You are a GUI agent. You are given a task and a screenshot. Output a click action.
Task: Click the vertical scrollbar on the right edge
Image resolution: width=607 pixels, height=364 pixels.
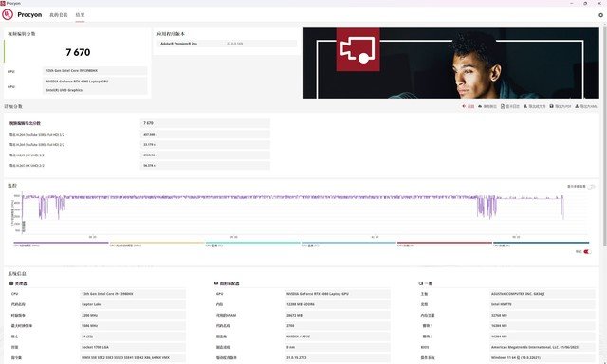(x=605, y=136)
